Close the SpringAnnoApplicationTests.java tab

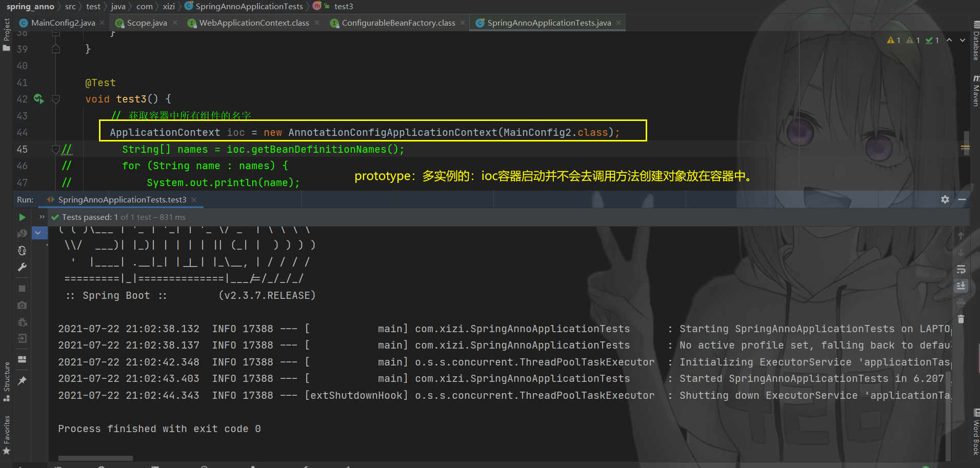pos(618,23)
